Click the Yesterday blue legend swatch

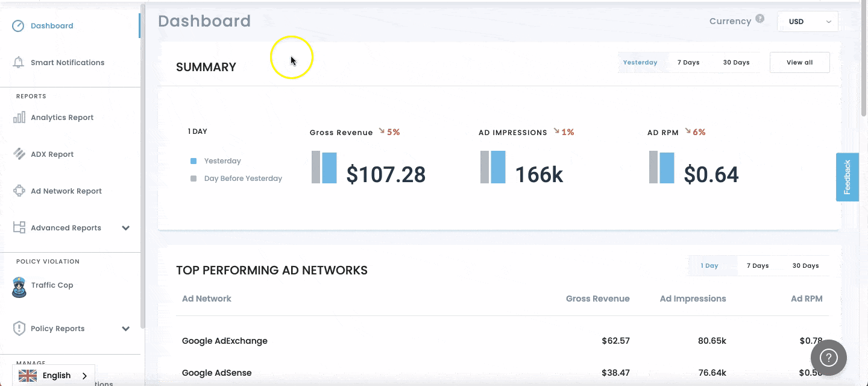coord(193,161)
